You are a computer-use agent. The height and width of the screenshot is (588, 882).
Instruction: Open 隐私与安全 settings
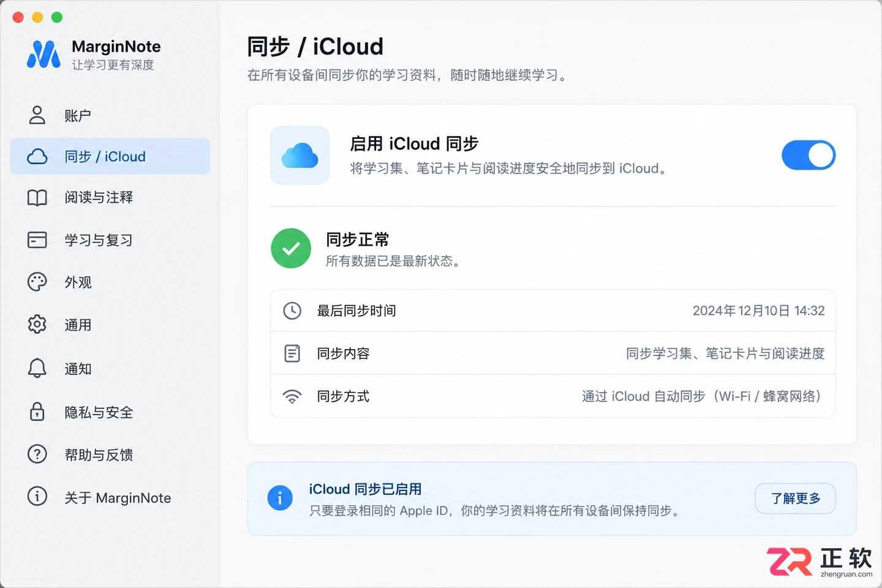[x=110, y=412]
